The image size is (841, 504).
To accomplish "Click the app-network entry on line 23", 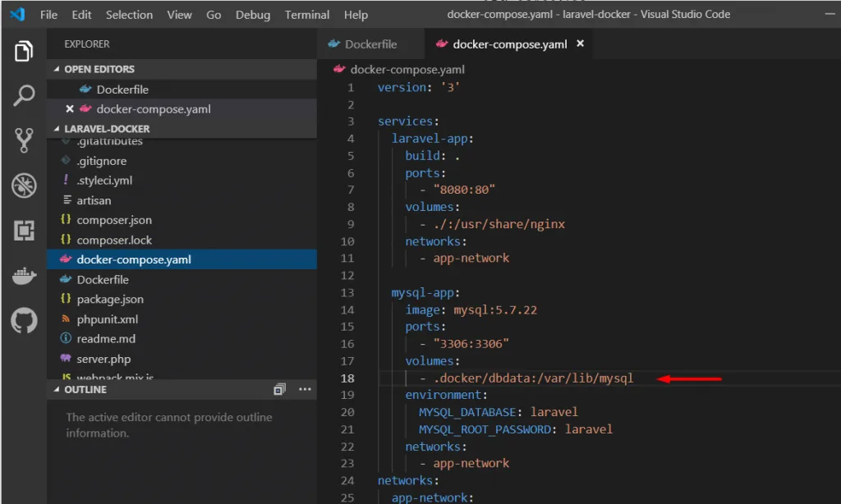I will [x=471, y=463].
